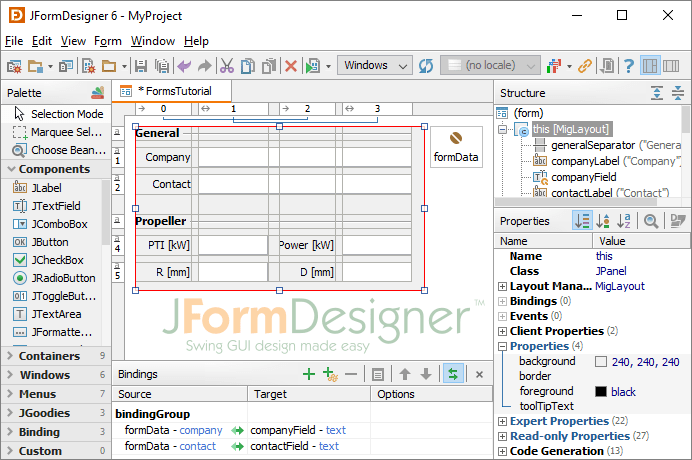This screenshot has height=460, width=692.
Task: Open the View menu
Action: pyautogui.click(x=73, y=41)
